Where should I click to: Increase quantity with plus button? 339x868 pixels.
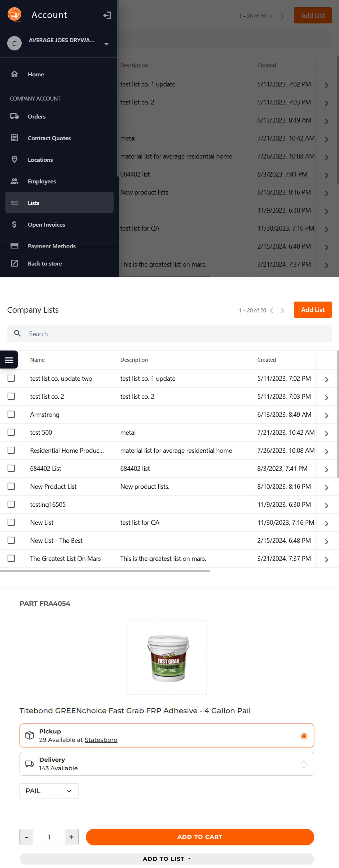click(x=71, y=837)
